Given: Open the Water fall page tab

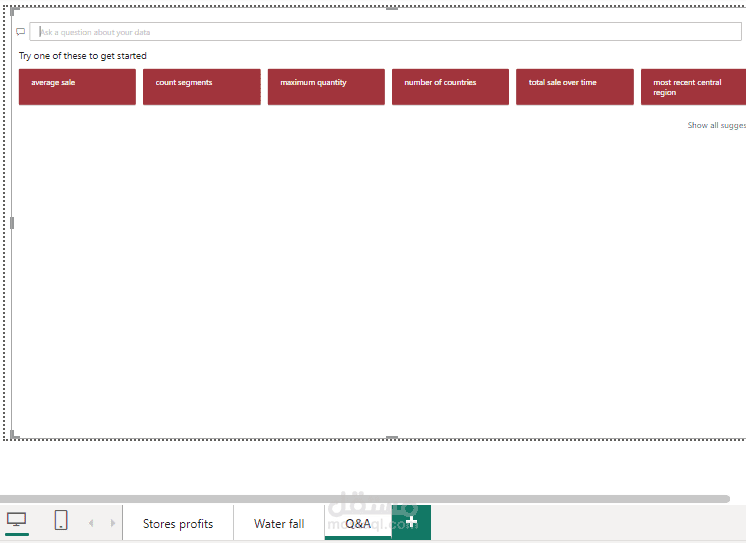Looking at the screenshot, I should tap(279, 523).
